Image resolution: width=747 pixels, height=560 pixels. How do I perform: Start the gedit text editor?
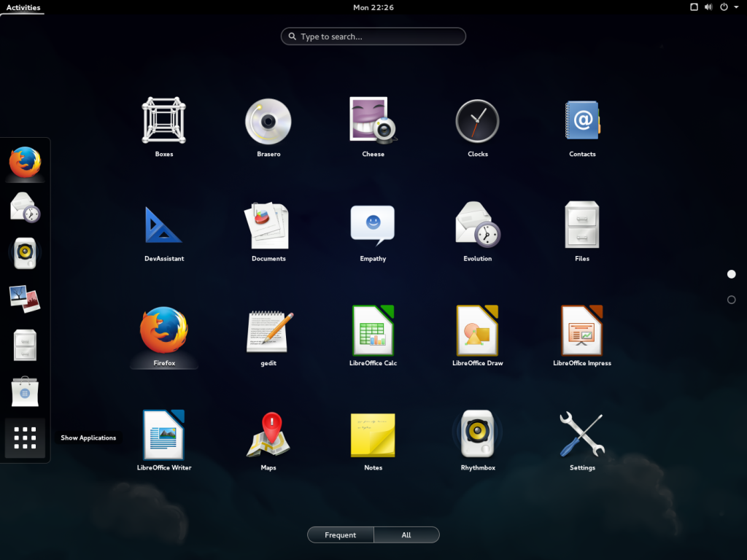pos(268,330)
